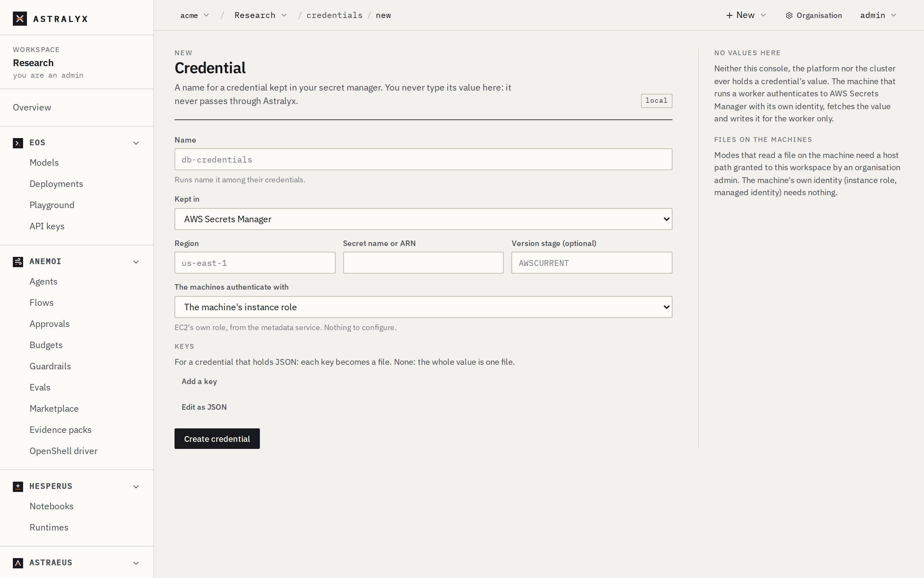Open Runtimes page
Viewport: 924px width, 578px height.
(x=49, y=528)
